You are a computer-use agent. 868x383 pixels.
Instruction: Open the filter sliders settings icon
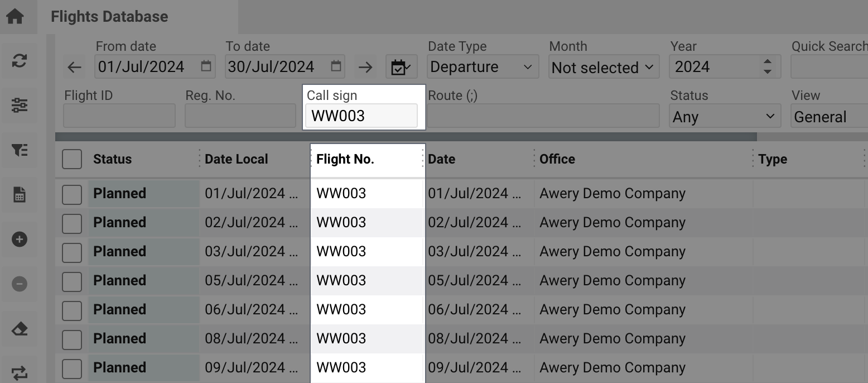pos(20,105)
